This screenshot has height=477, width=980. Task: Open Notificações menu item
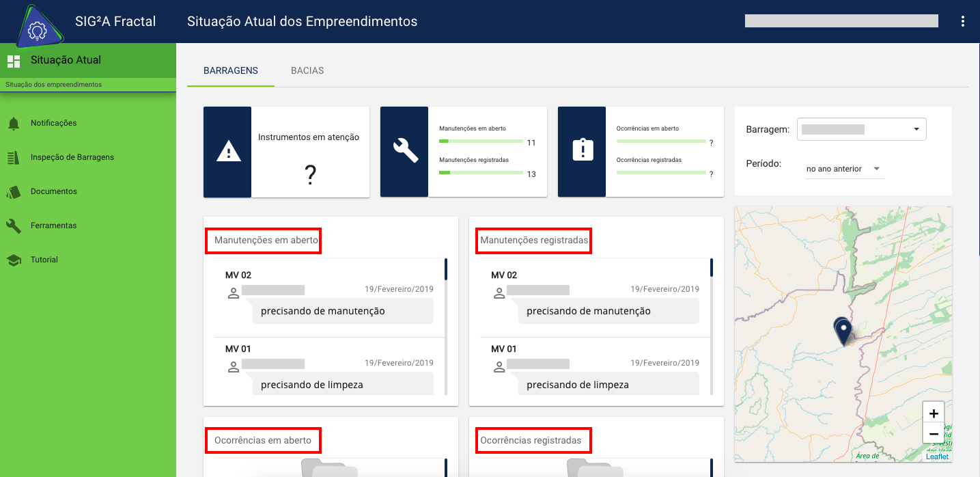[88, 124]
